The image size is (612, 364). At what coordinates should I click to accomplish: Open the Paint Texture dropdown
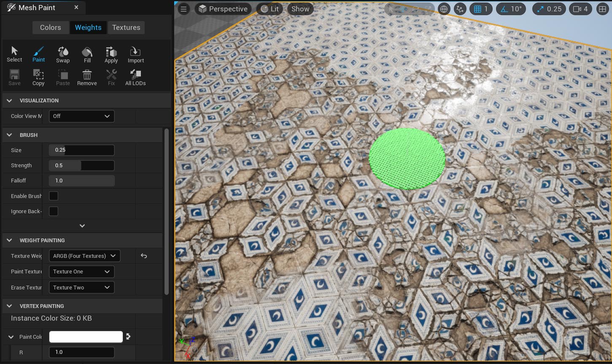(x=81, y=272)
